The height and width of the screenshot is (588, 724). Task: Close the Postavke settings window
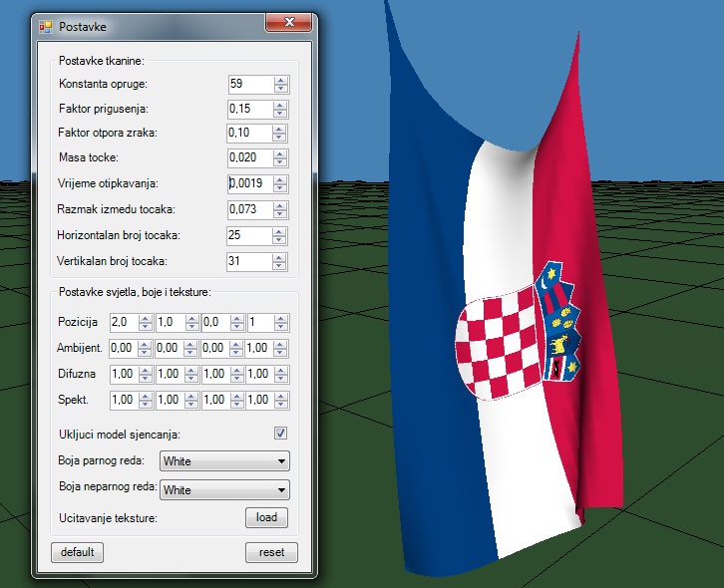[x=289, y=22]
